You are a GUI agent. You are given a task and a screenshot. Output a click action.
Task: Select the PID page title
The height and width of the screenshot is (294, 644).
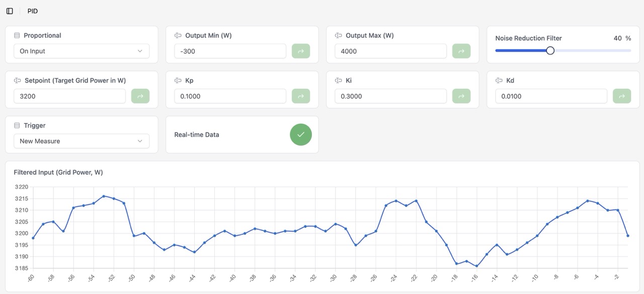click(33, 11)
